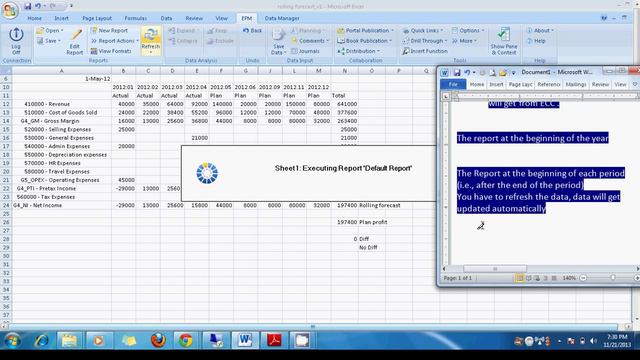Click row header 24
The width and height of the screenshot is (640, 360).
click(6, 205)
